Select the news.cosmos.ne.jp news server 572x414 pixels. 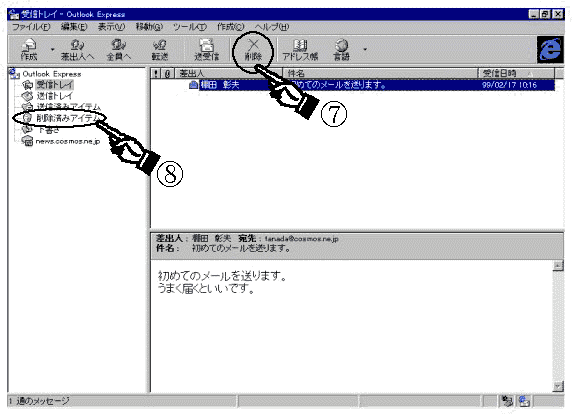point(67,141)
